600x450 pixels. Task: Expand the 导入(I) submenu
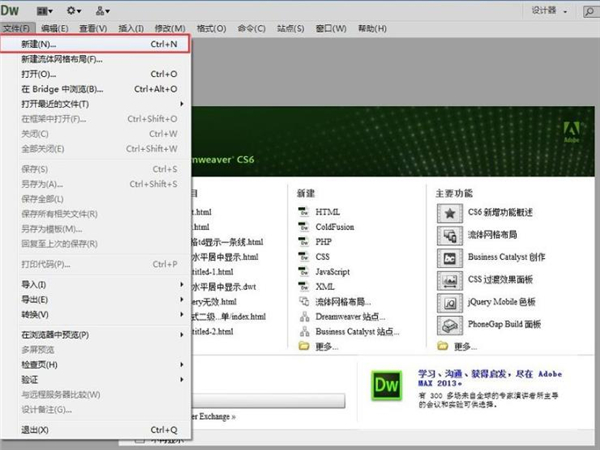[96, 285]
